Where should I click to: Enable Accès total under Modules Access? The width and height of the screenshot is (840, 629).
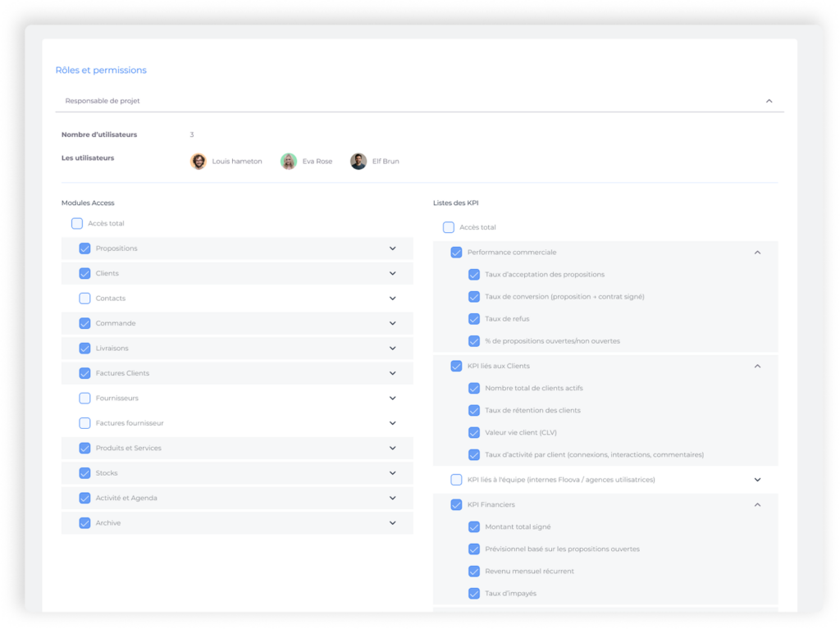[x=77, y=223]
